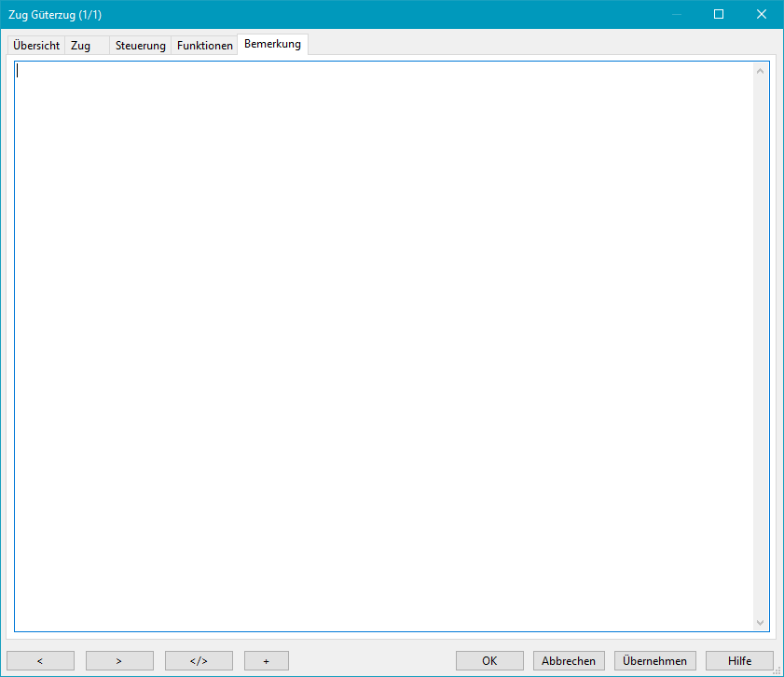
Task: Go to previous train with < button
Action: point(40,660)
